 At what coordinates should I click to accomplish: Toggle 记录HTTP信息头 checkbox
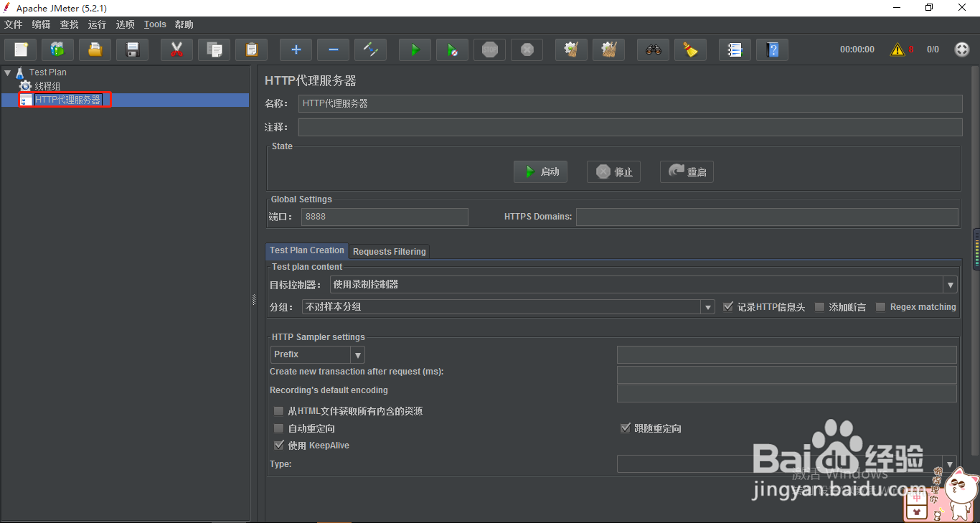tap(728, 307)
